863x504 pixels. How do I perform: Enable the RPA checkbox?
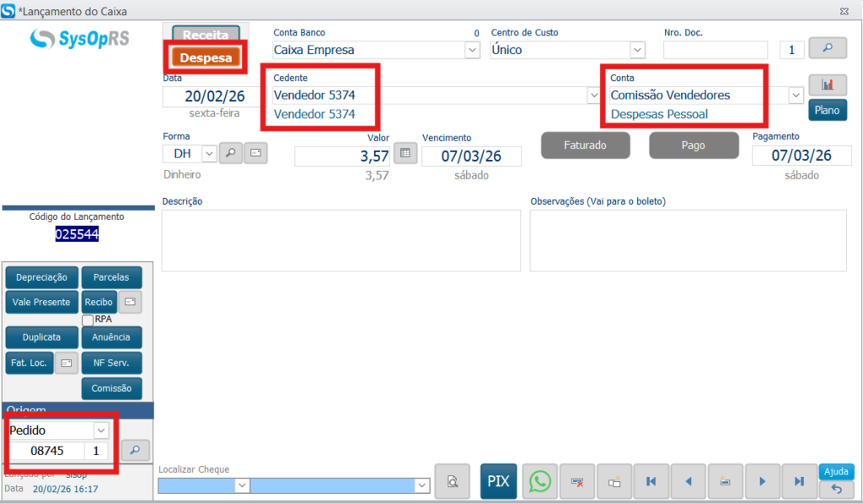tap(88, 319)
